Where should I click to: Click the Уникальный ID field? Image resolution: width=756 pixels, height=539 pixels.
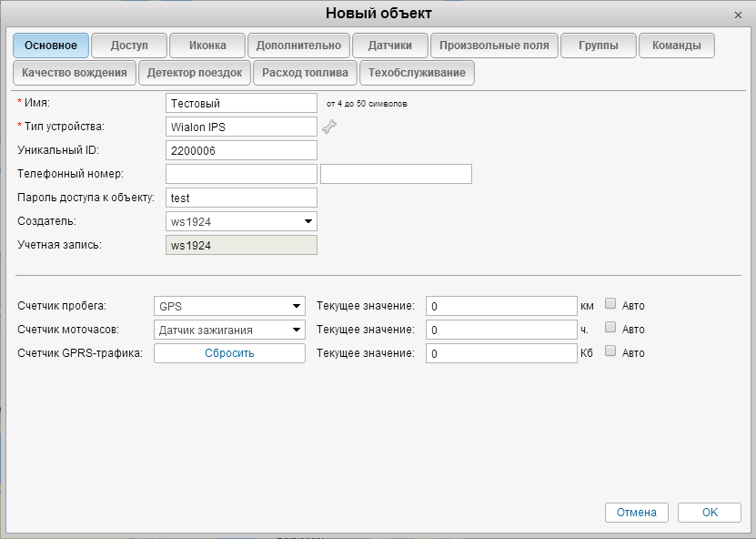tap(241, 150)
